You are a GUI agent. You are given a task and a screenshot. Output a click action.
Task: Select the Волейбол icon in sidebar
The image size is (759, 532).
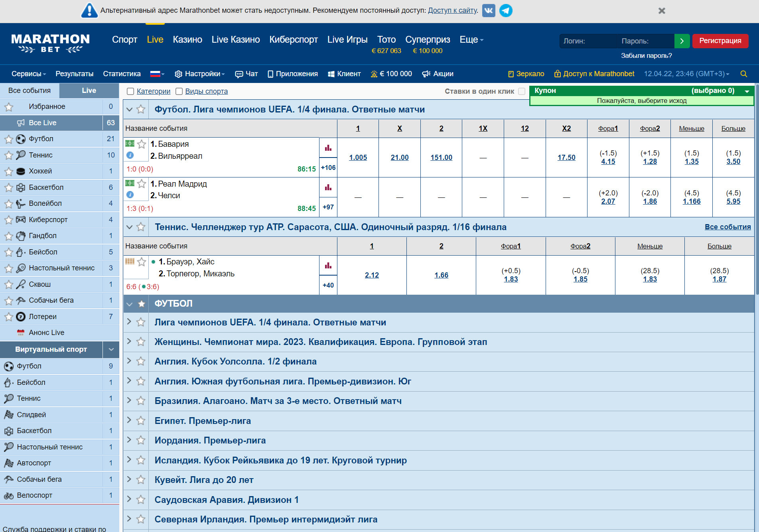tap(21, 203)
